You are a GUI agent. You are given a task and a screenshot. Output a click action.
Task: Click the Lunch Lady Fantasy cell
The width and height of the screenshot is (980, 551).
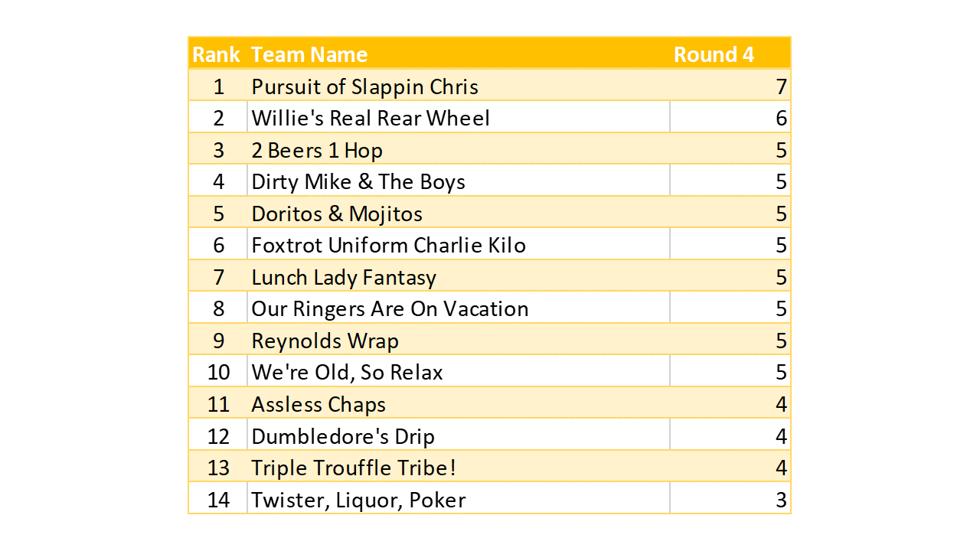344,278
